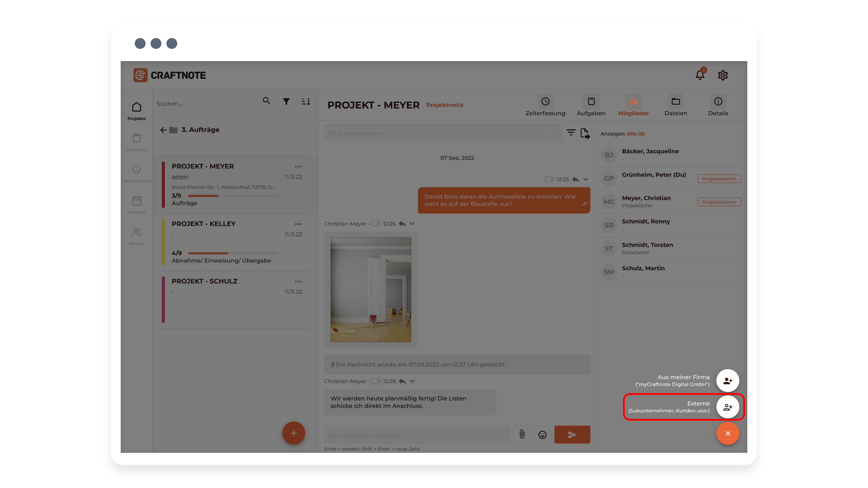
Task: Select member Meyer, Christian
Action: 671,202
